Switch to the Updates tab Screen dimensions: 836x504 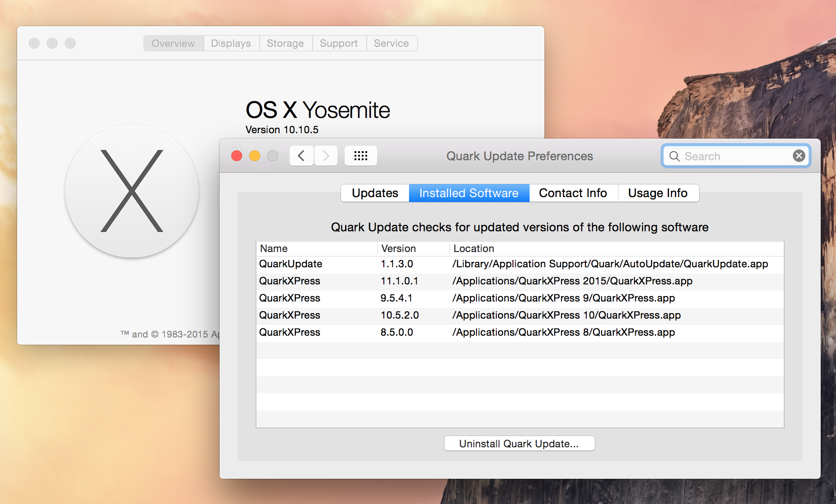click(375, 193)
